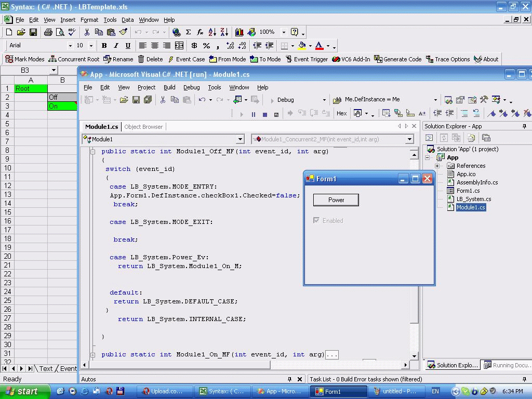Image resolution: width=532 pixels, height=399 pixels.
Task: Click Excel's Sort Ascending icon
Action: click(x=212, y=32)
